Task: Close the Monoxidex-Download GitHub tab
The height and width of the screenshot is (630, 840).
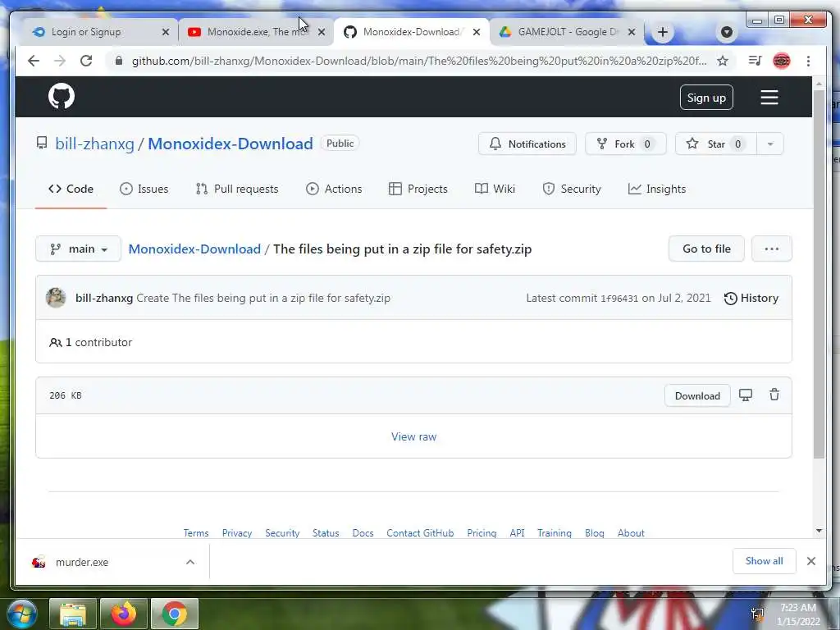Action: [477, 32]
